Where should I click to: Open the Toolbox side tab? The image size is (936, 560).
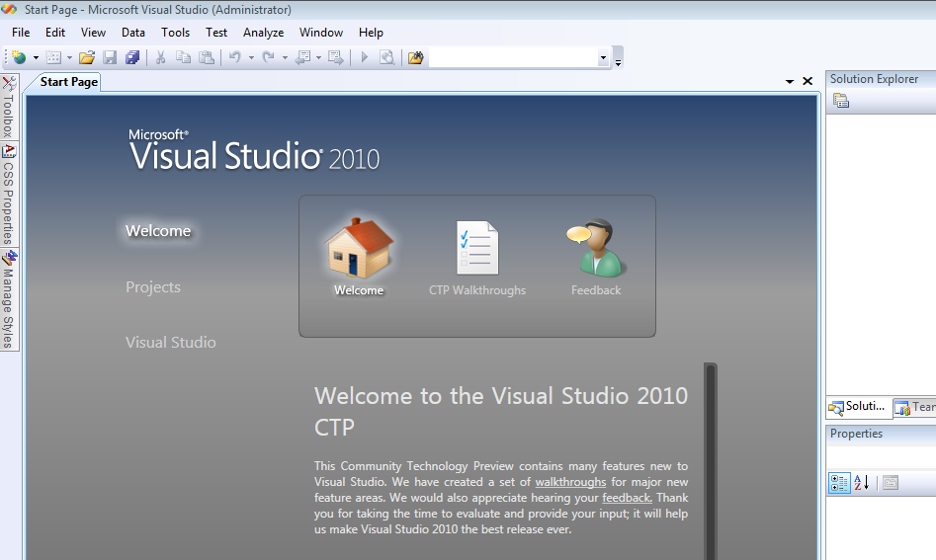coord(8,108)
